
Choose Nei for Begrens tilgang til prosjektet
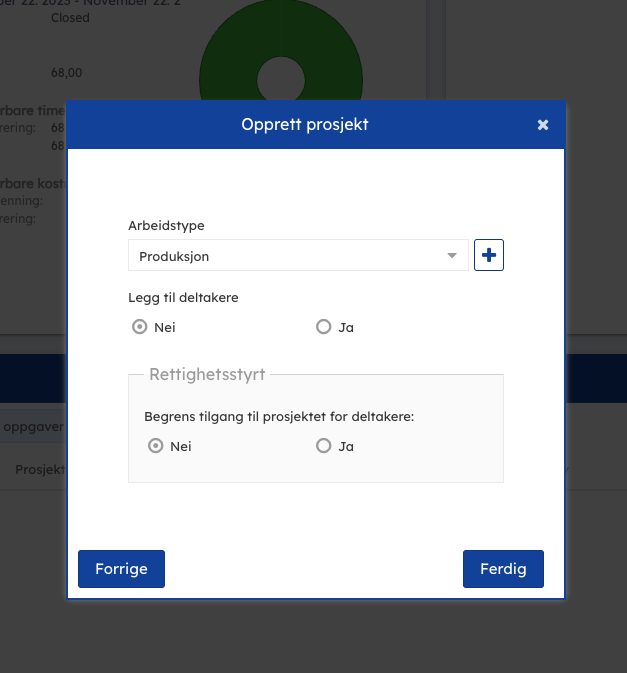point(156,447)
